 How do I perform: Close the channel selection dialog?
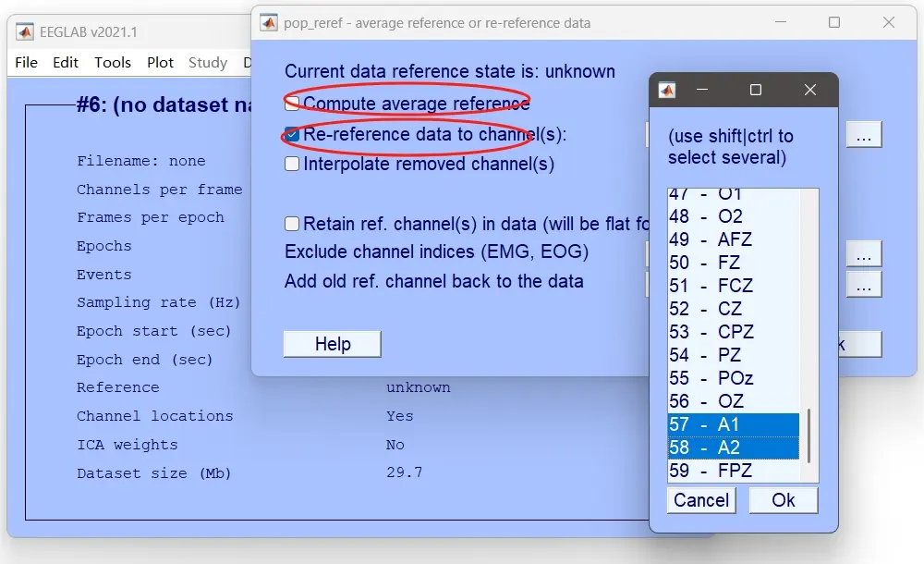810,90
